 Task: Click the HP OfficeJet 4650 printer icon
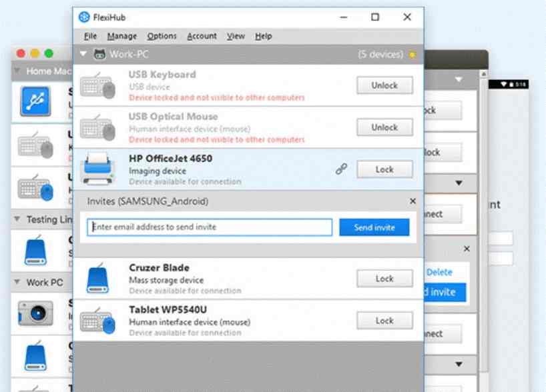(x=98, y=169)
